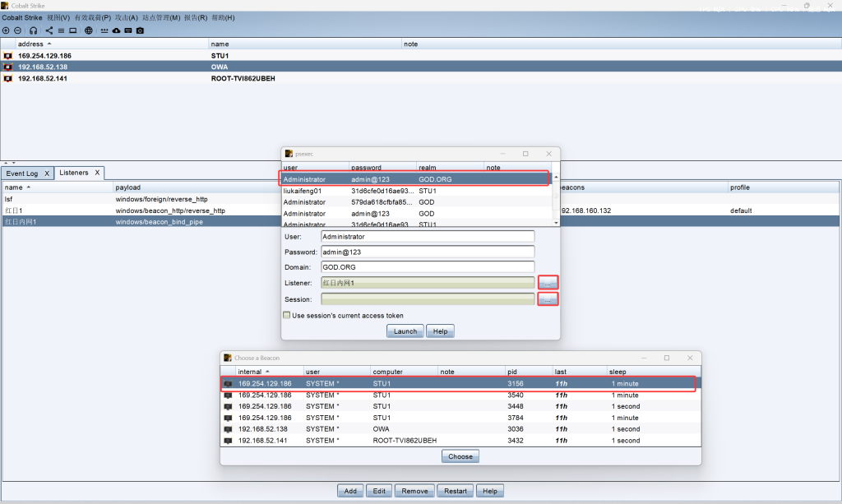Open the 有效载荷(P) menu
The height and width of the screenshot is (504, 842).
coord(92,18)
